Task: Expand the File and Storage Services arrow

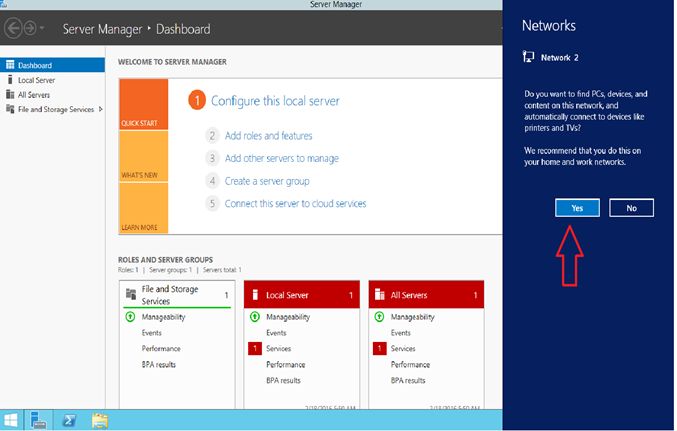Action: [101, 109]
